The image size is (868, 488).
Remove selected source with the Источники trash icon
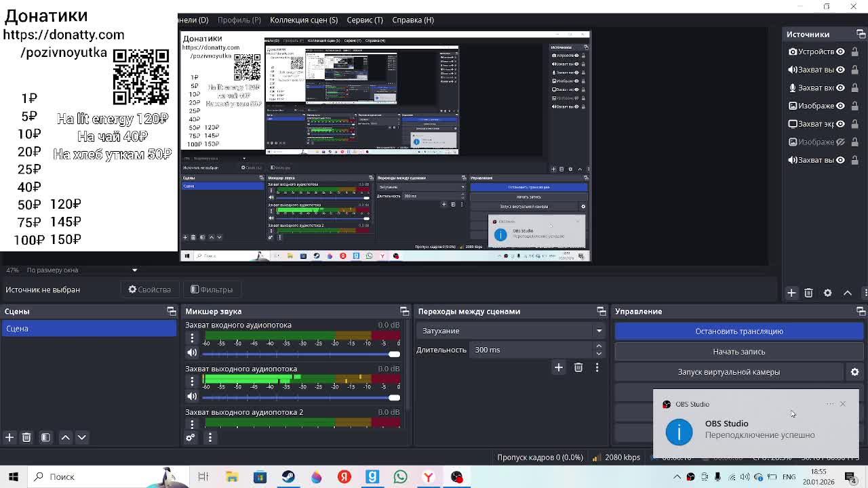pos(808,293)
